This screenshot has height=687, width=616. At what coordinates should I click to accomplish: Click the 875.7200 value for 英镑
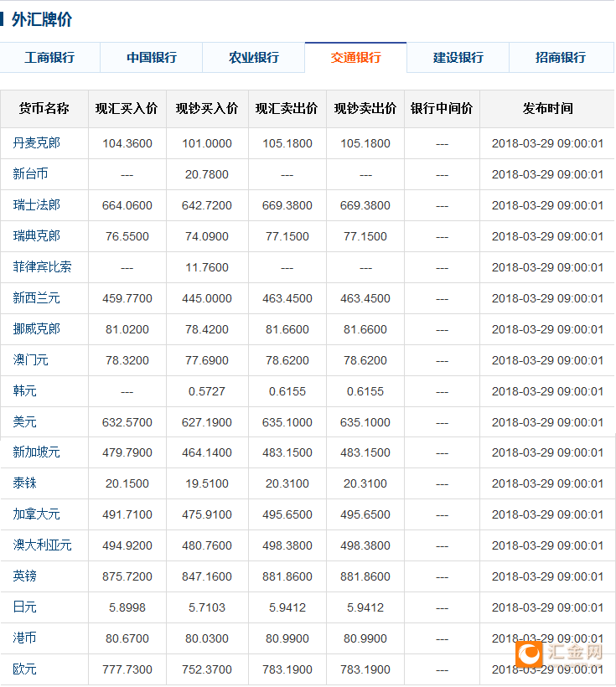coord(127,576)
